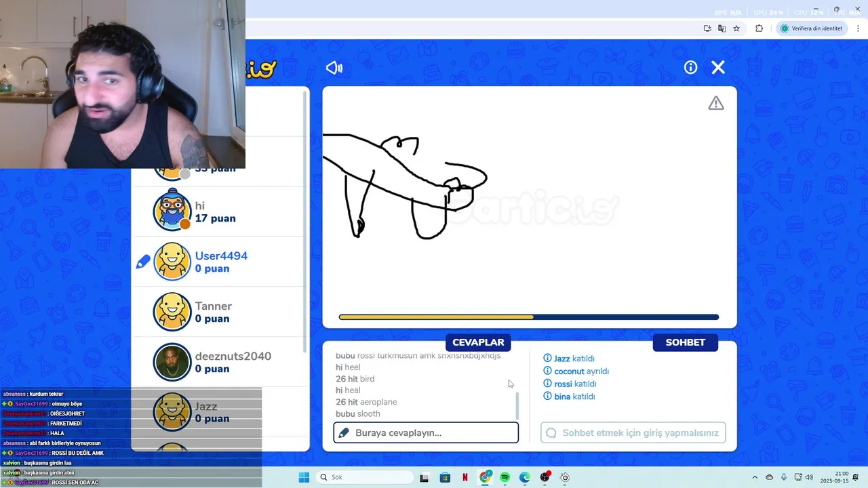Screen dimensions: 868x488
Task: Click the info icon next to 'bina katıldı'
Action: coord(547,396)
